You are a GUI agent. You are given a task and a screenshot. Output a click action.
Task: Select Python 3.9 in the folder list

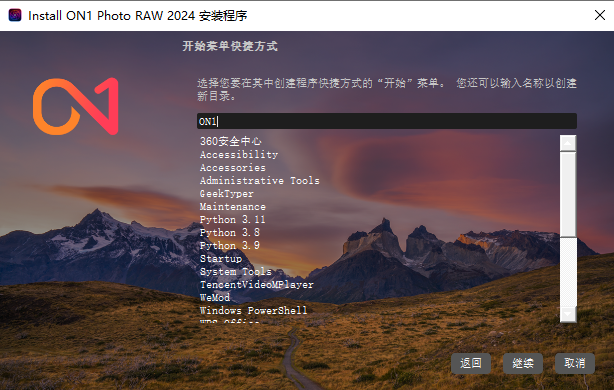229,246
